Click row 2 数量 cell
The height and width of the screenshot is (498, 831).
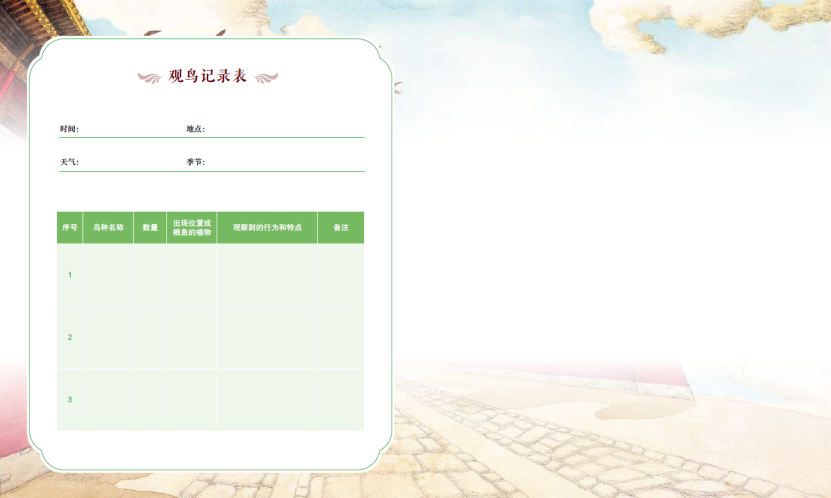pyautogui.click(x=150, y=337)
